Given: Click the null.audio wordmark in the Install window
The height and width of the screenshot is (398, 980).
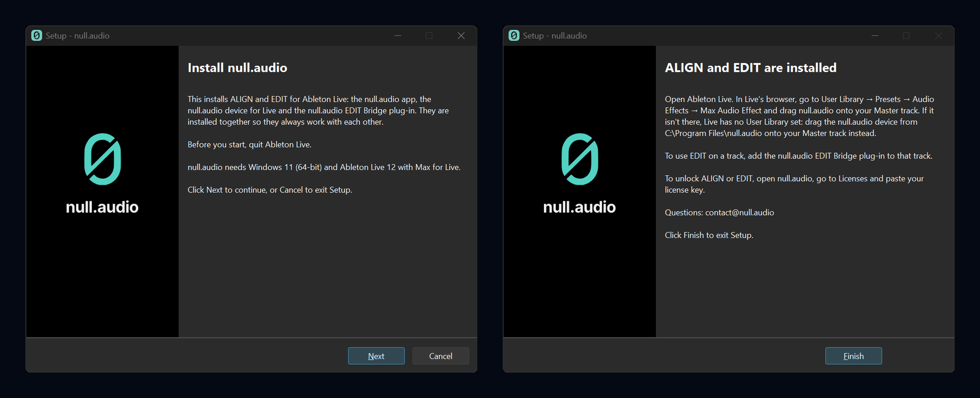Looking at the screenshot, I should 102,207.
